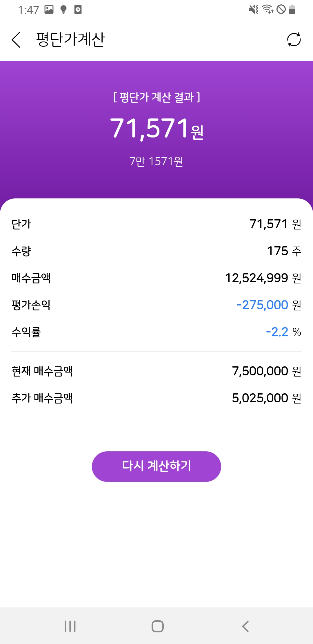Tap the 71,571원 large result value
Viewport: 313px width, 644px height.
click(156, 129)
